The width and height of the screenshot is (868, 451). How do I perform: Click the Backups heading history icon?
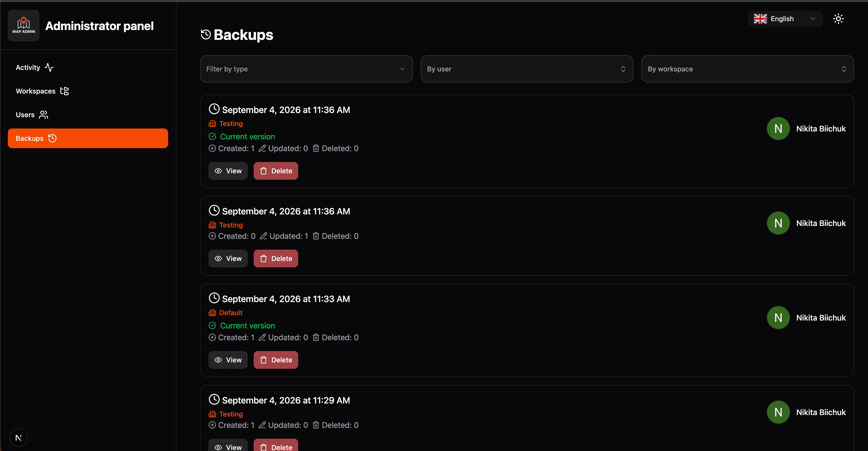click(x=205, y=34)
